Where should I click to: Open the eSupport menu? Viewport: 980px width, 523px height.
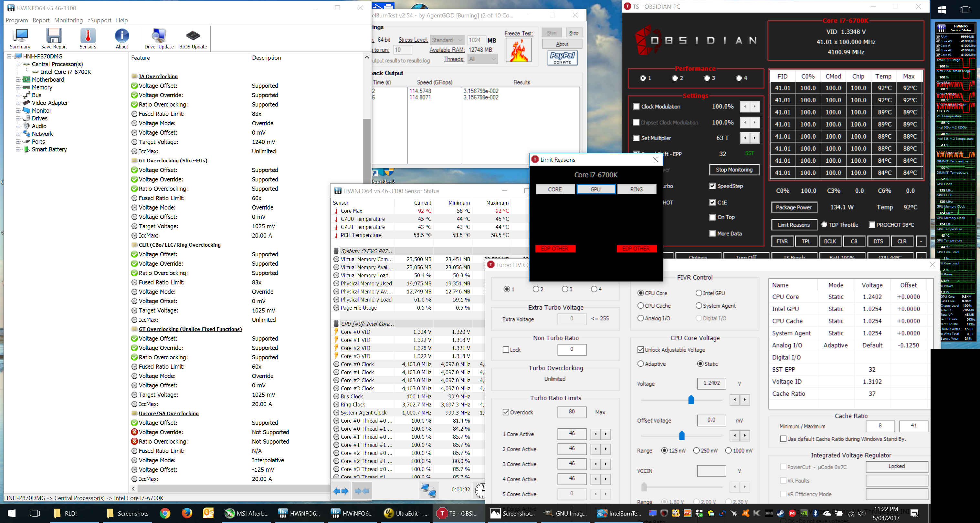pos(99,20)
